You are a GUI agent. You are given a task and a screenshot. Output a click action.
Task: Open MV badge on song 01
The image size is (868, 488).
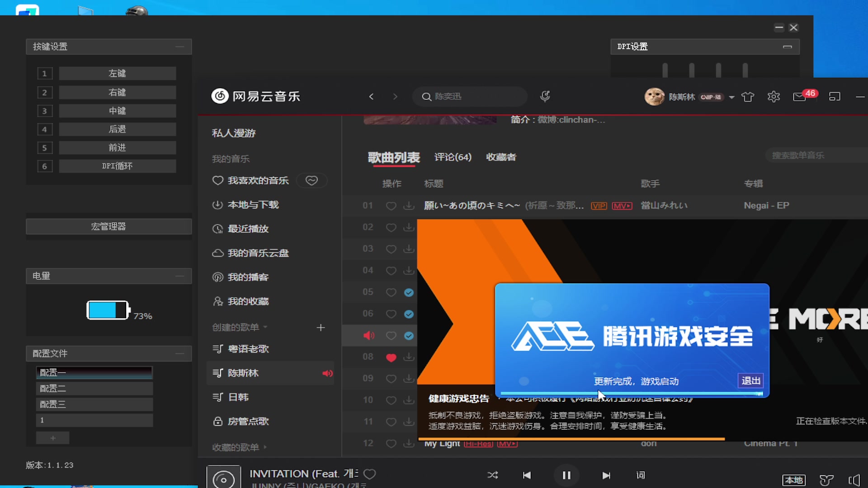622,206
